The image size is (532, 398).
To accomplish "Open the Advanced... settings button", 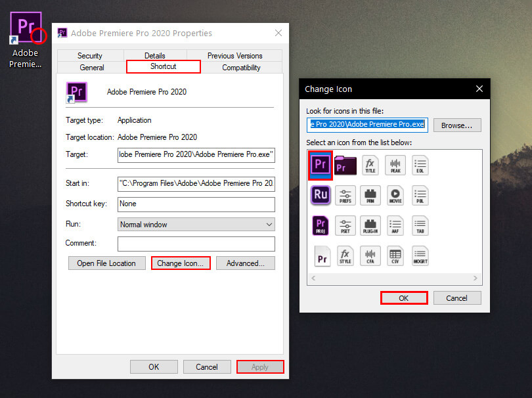I will point(245,263).
